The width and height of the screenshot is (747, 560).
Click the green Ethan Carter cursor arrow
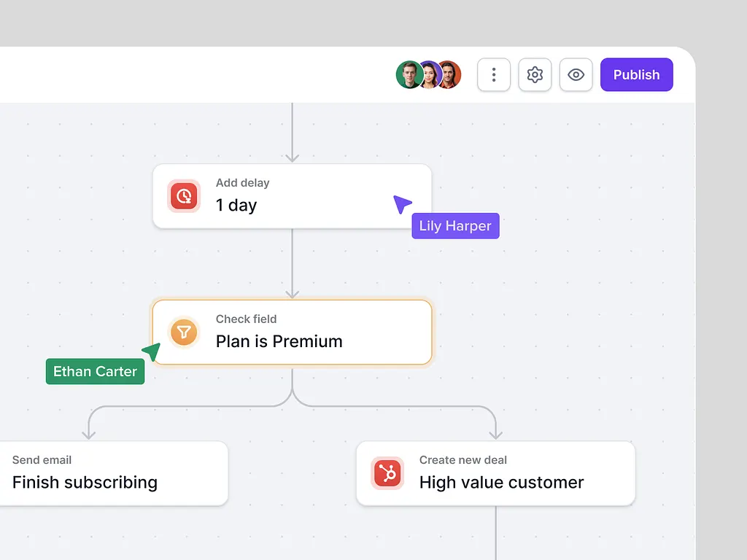pos(152,351)
